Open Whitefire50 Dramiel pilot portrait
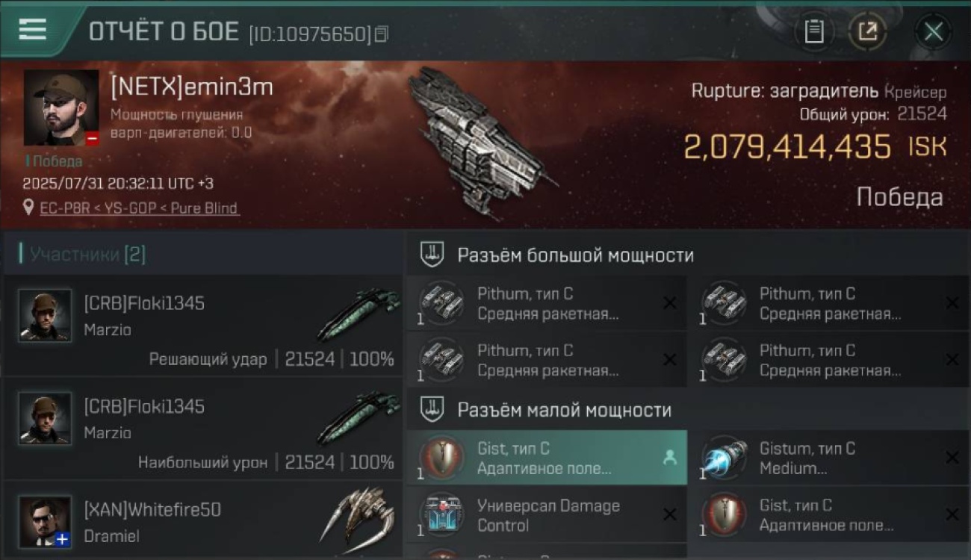This screenshot has height=560, width=971. point(45,522)
